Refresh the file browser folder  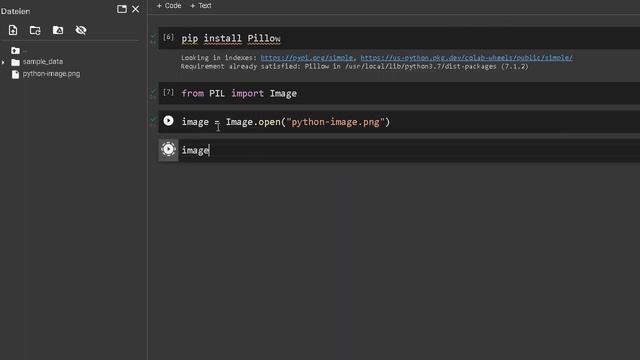pyautogui.click(x=35, y=30)
